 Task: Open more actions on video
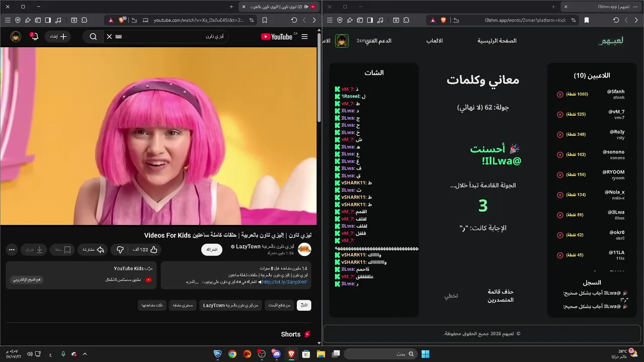pos(12,249)
